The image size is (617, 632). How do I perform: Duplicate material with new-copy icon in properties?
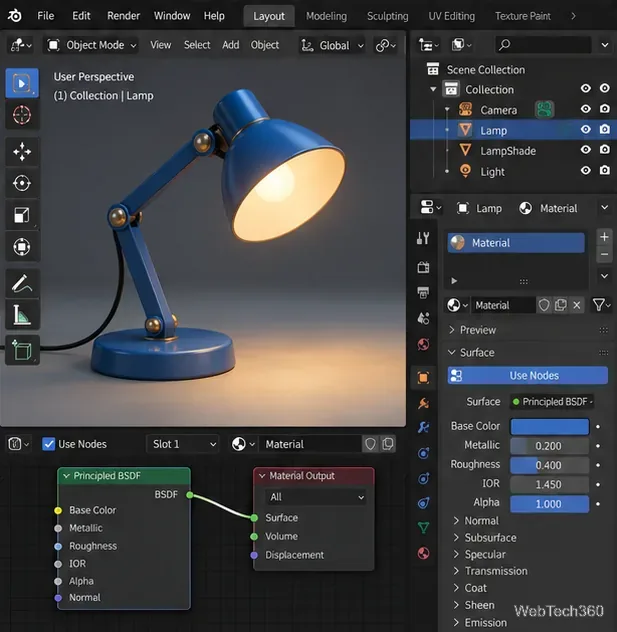(561, 305)
